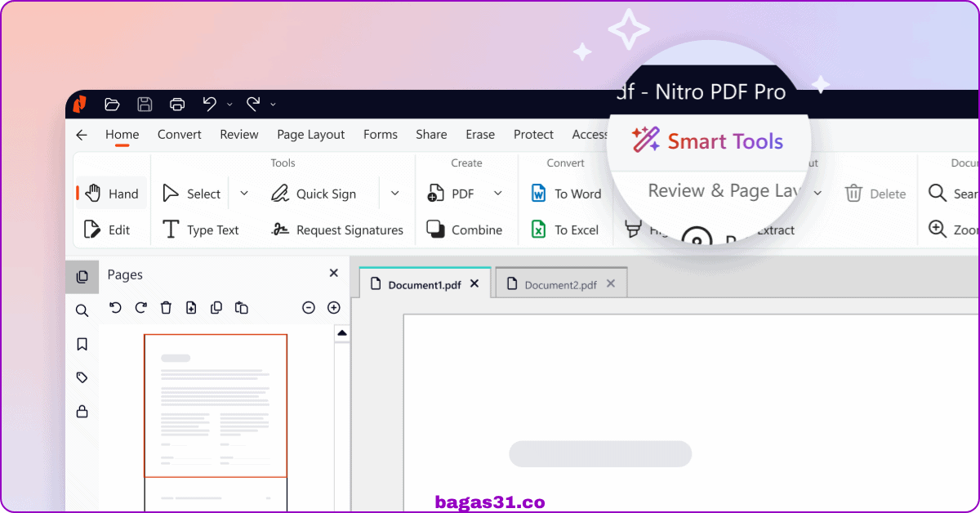Expand the undo history dropdown arrow

(x=229, y=105)
